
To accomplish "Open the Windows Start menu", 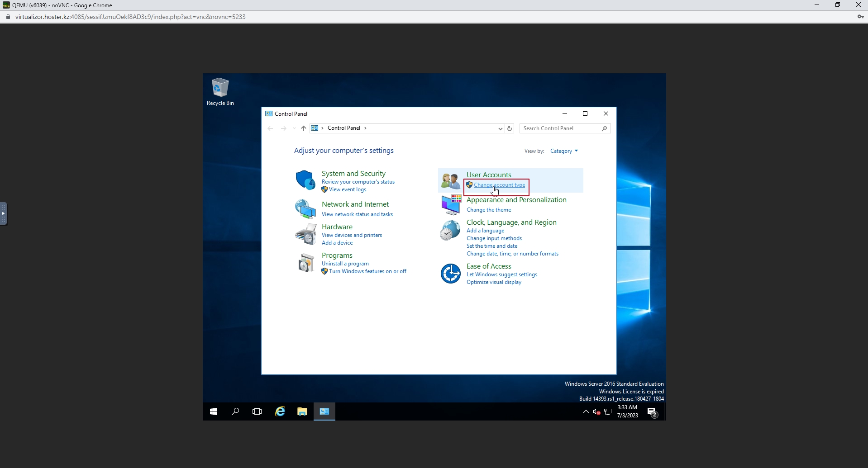I will coord(214,411).
